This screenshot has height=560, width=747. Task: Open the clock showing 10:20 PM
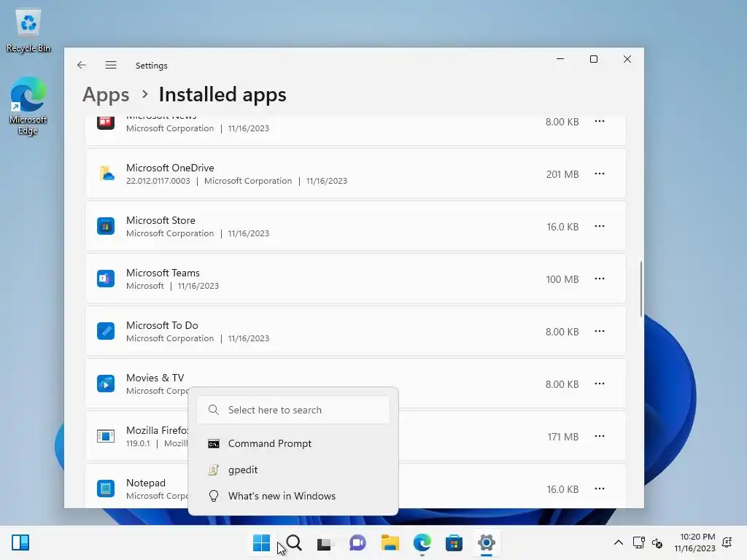coord(694,542)
